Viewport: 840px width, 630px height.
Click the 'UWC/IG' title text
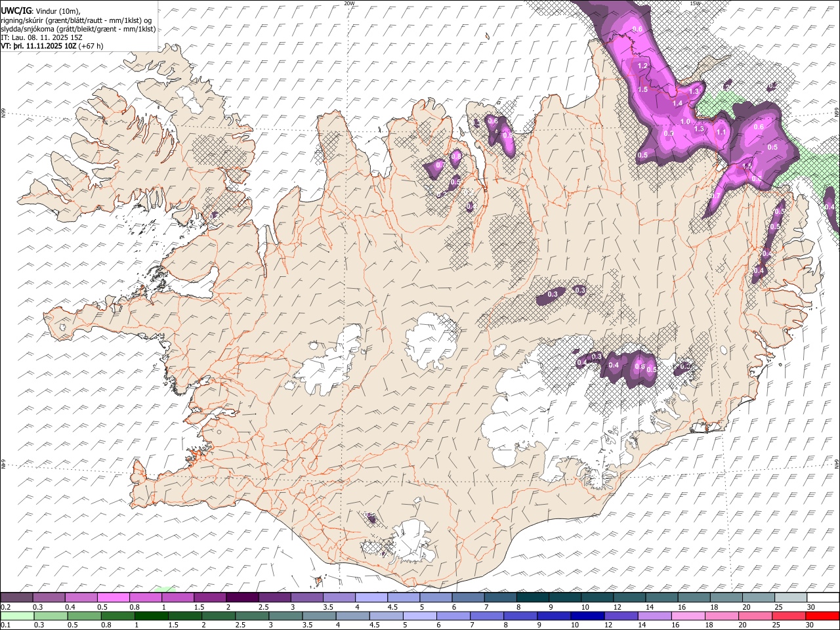15,10
